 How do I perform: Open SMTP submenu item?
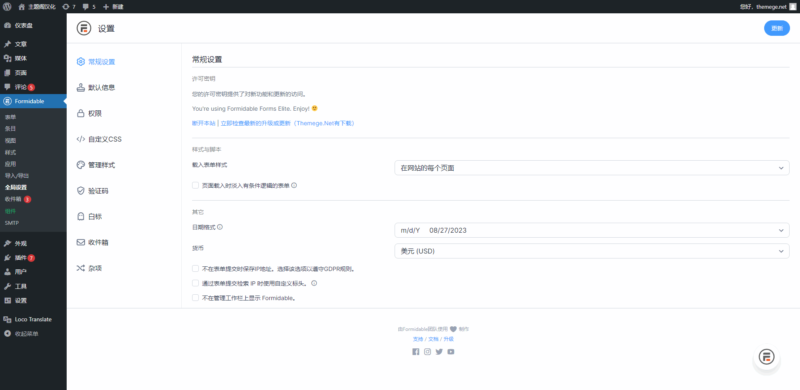[12, 223]
